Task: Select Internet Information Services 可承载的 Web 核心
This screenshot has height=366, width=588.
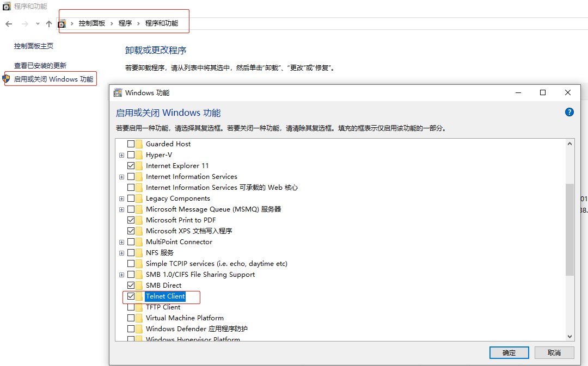Action: click(222, 187)
